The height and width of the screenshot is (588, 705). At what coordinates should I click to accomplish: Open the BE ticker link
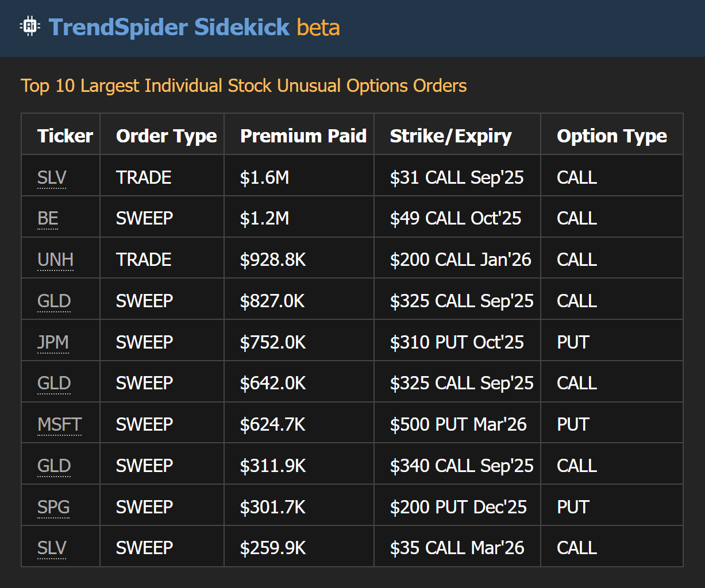(x=48, y=219)
